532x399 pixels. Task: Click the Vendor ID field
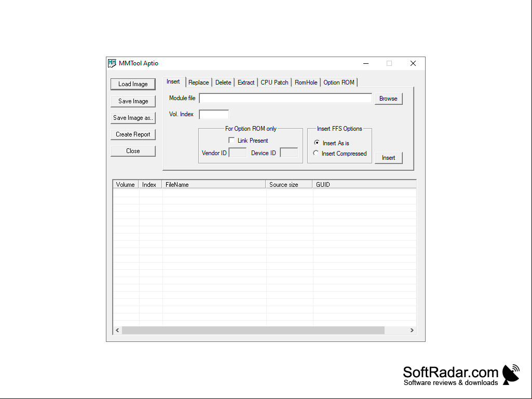[238, 153]
